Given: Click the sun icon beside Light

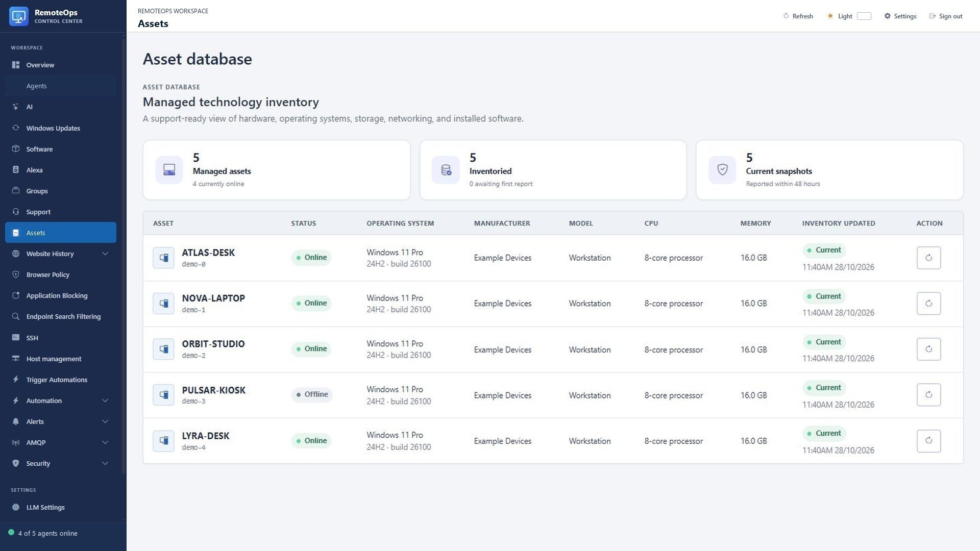Looking at the screenshot, I should pyautogui.click(x=830, y=16).
